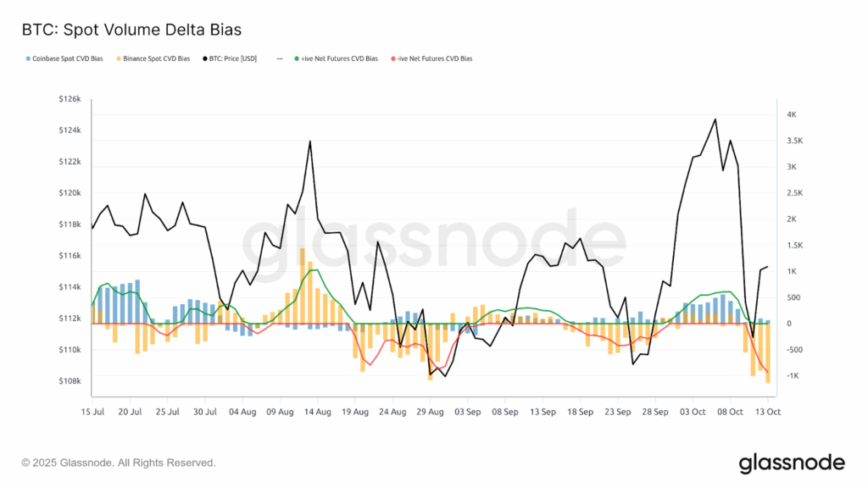Click the glassnode logo at bottom right
868x488 pixels.
(792, 463)
